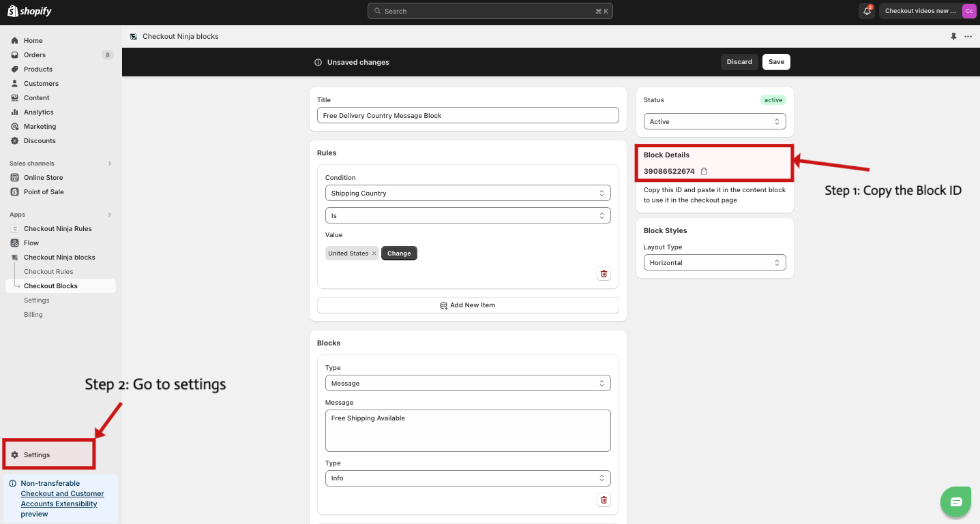Copy Block ID with clipboard icon
The image size is (980, 524).
pyautogui.click(x=704, y=172)
